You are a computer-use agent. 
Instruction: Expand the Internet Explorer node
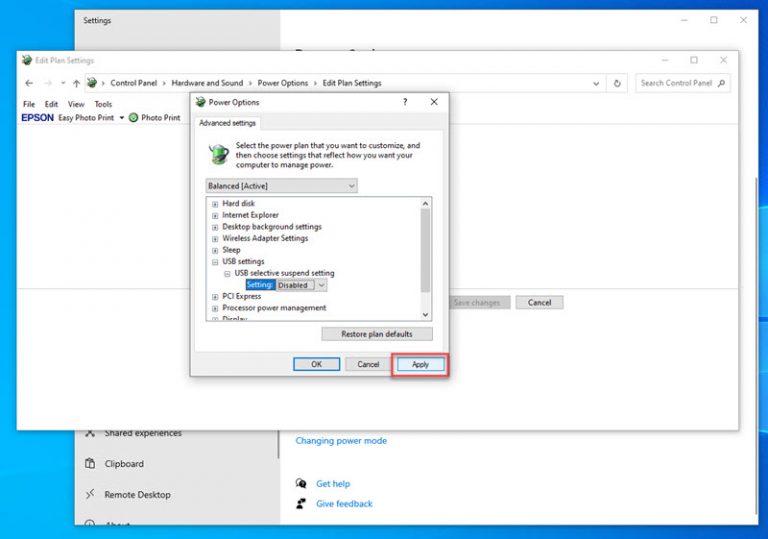pyautogui.click(x=215, y=216)
